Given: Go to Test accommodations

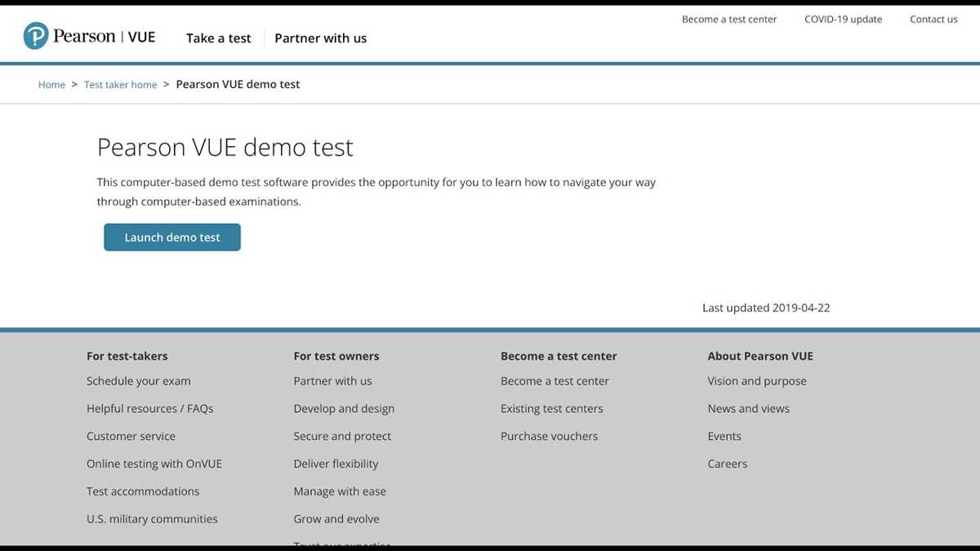Looking at the screenshot, I should [x=143, y=491].
